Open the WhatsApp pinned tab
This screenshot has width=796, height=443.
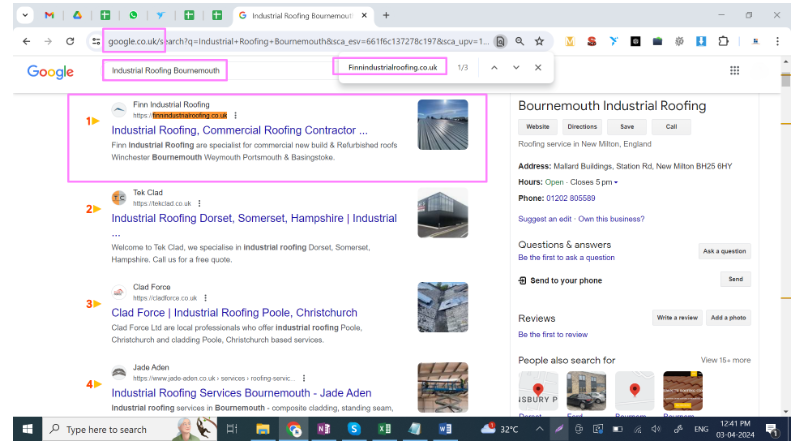pyautogui.click(x=133, y=15)
